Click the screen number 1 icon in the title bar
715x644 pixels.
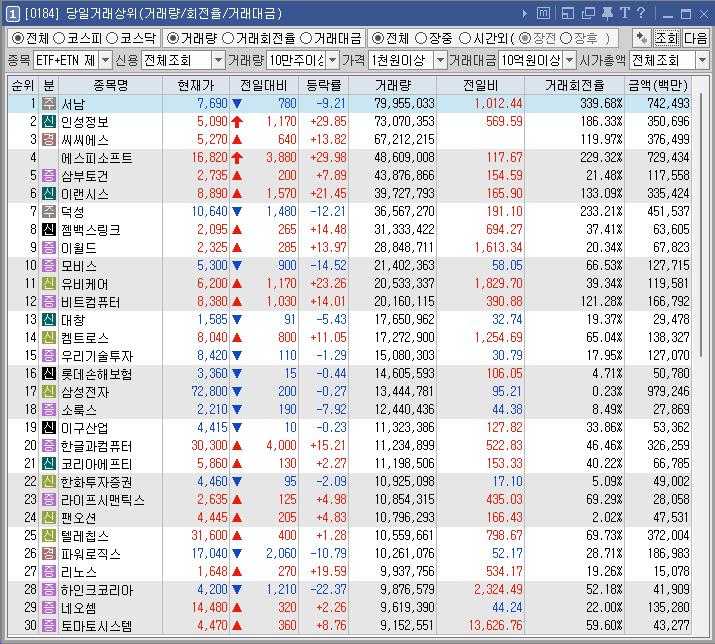[12, 14]
